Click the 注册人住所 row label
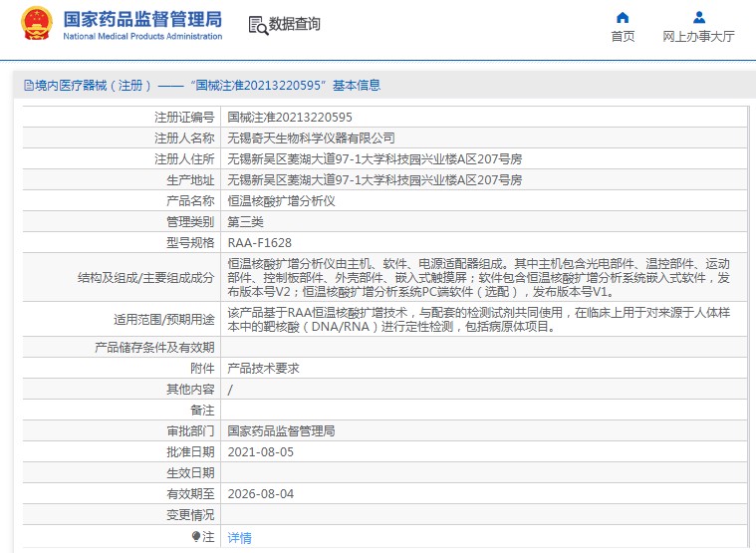 [184, 159]
